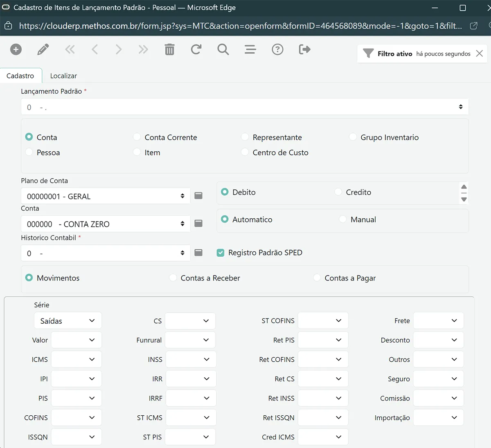Choose the Pessoa radio option
Screen dimensions: 491x448
click(x=29, y=152)
